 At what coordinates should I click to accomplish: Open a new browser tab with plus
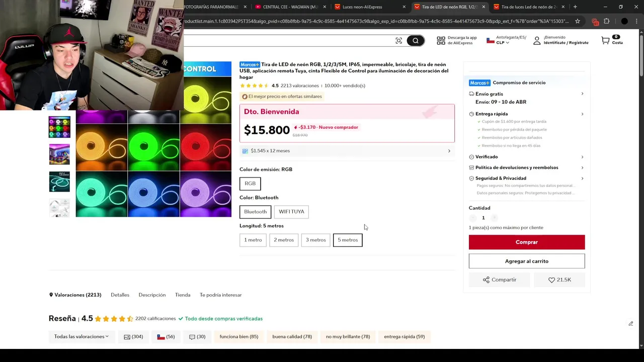pyautogui.click(x=575, y=7)
